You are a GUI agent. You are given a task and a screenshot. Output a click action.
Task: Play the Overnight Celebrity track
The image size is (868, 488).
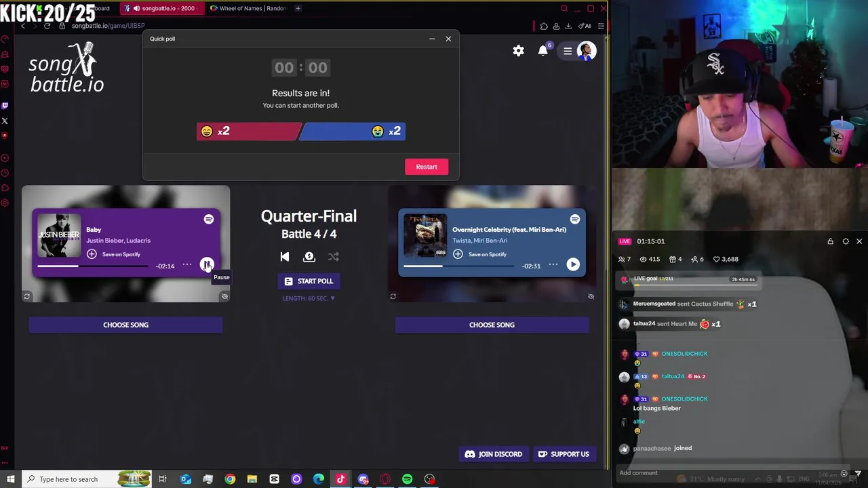pos(573,265)
